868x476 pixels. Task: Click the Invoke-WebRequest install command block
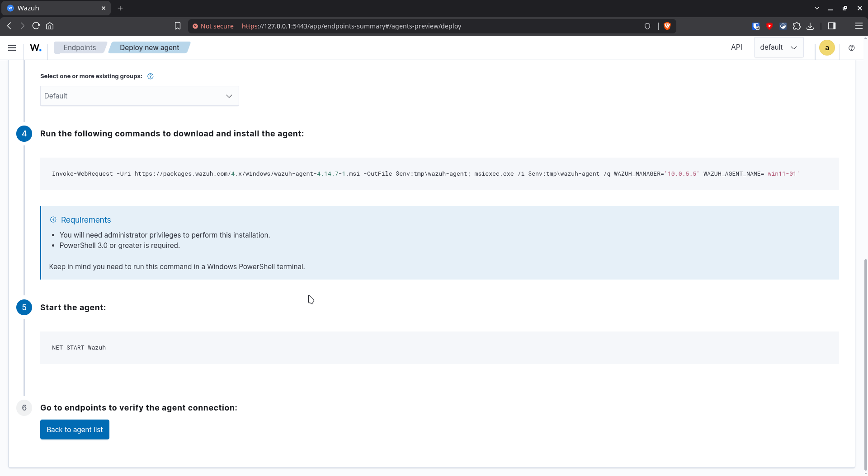(x=439, y=174)
